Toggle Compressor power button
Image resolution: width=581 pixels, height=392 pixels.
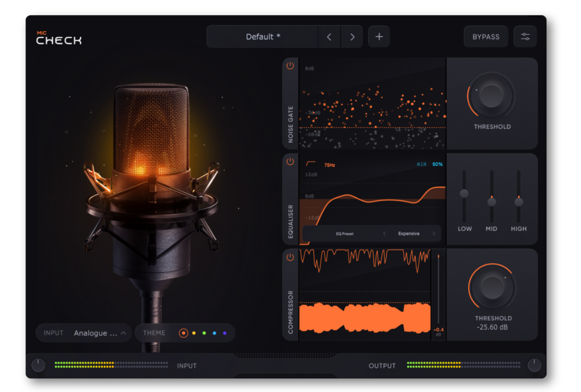(x=290, y=257)
